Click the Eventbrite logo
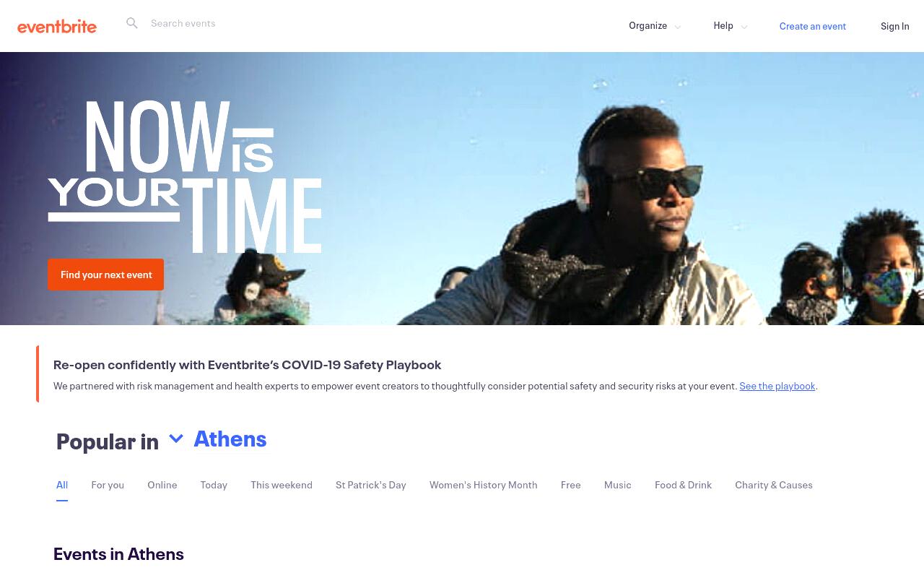 (57, 27)
